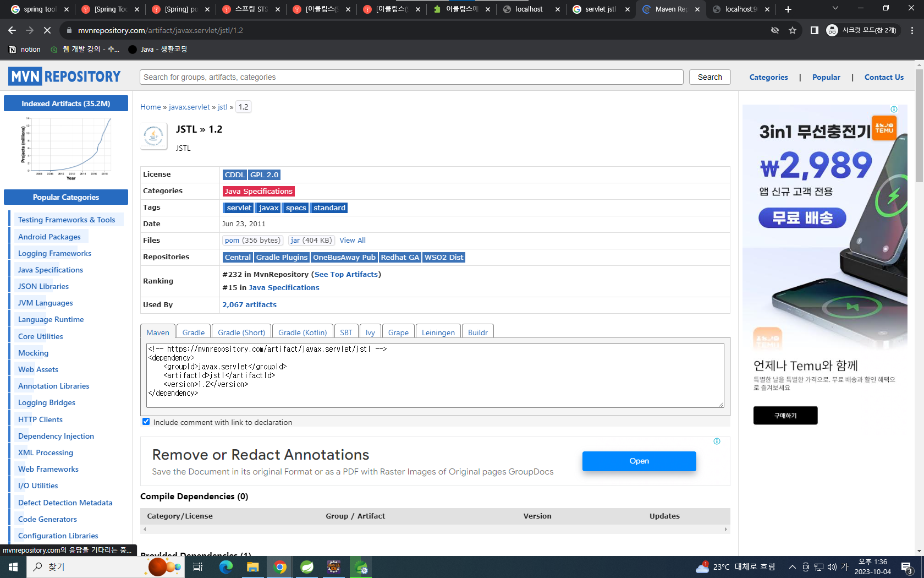Open Task View in the taskbar

pos(198,566)
